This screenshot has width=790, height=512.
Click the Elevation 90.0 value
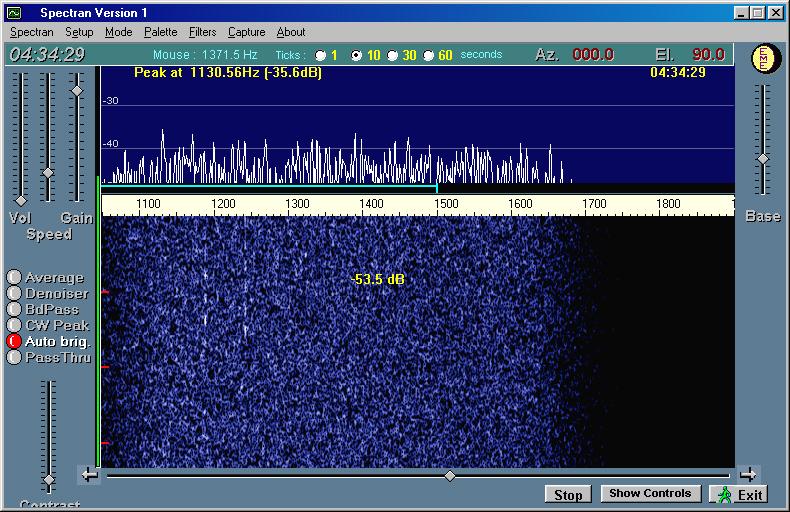[x=708, y=54]
